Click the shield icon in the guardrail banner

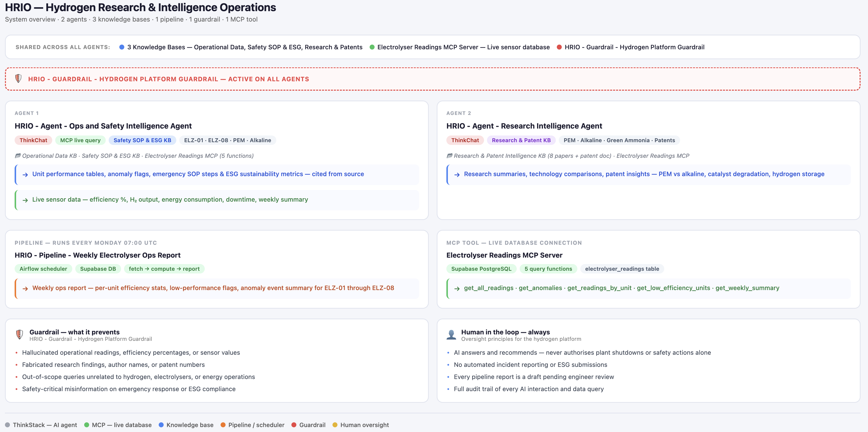pyautogui.click(x=19, y=79)
